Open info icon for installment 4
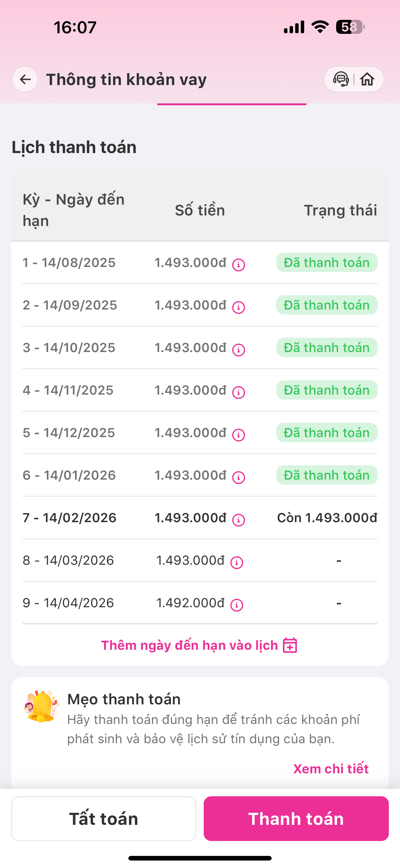This screenshot has height=868, width=400. tap(238, 392)
